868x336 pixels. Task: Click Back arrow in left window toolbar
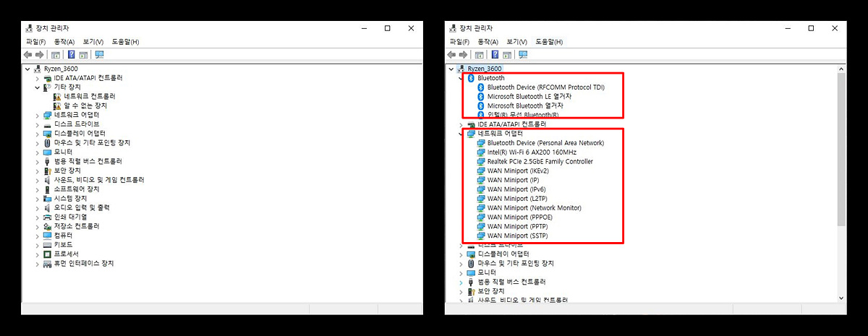(28, 55)
